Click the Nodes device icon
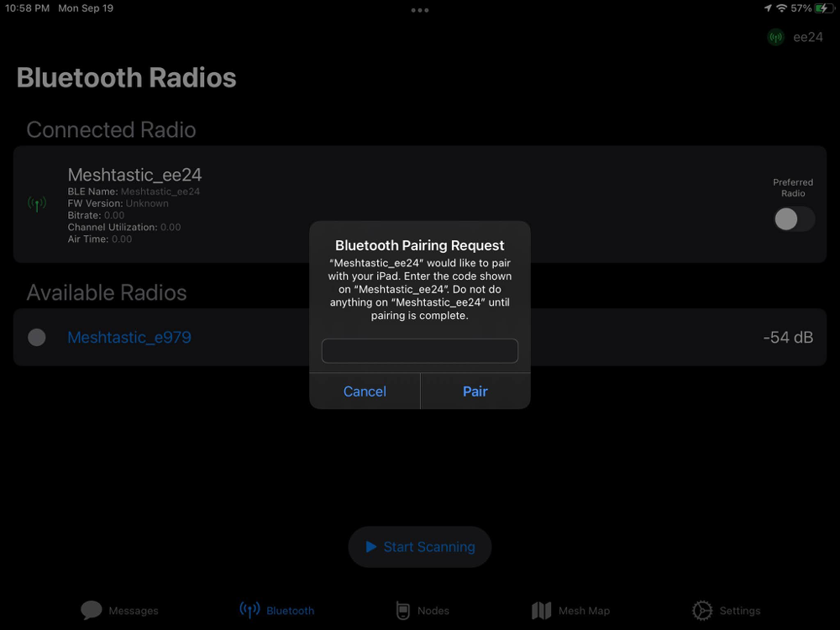The width and height of the screenshot is (840, 630). pos(403,610)
